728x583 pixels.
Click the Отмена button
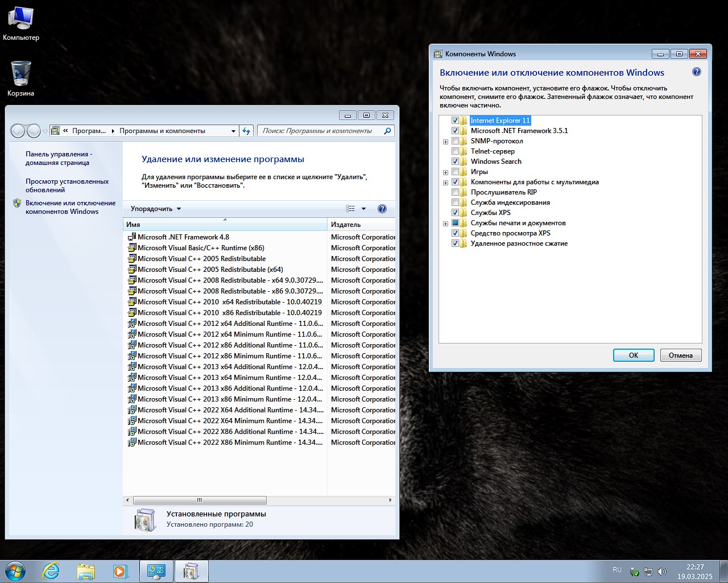tap(681, 355)
